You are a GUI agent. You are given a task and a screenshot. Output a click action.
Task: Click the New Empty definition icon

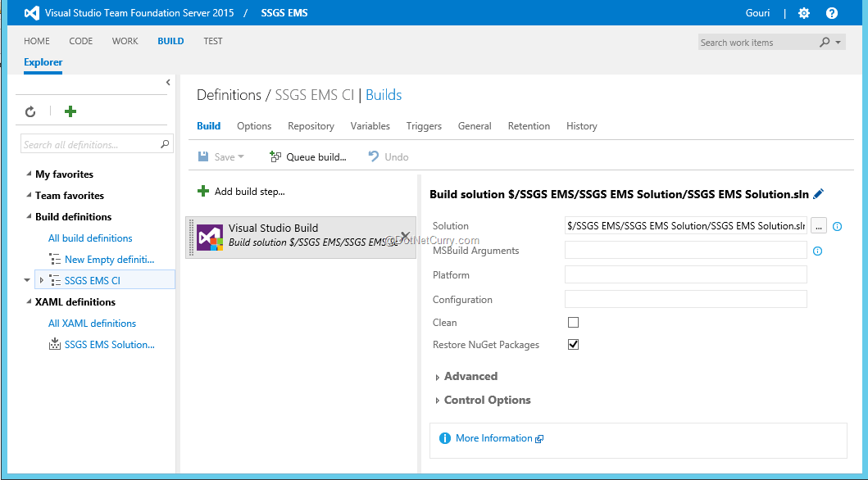54,260
